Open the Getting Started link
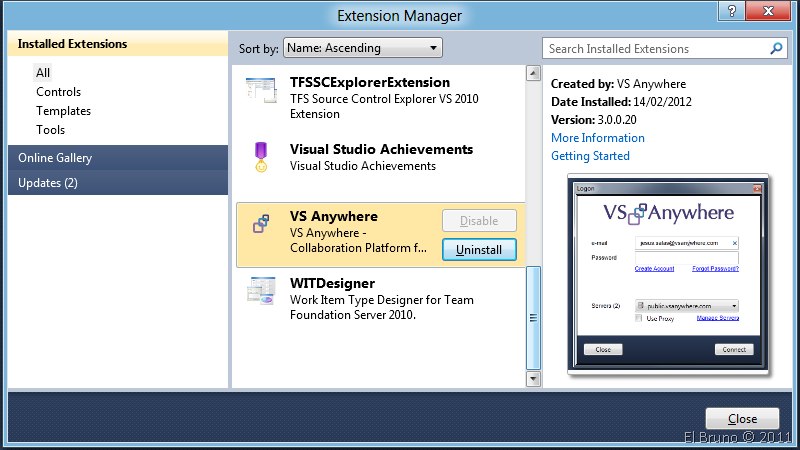This screenshot has height=450, width=800. click(590, 156)
